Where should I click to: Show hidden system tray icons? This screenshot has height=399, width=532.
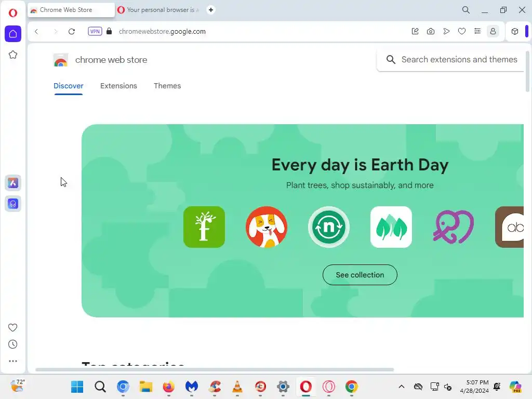[x=402, y=387]
